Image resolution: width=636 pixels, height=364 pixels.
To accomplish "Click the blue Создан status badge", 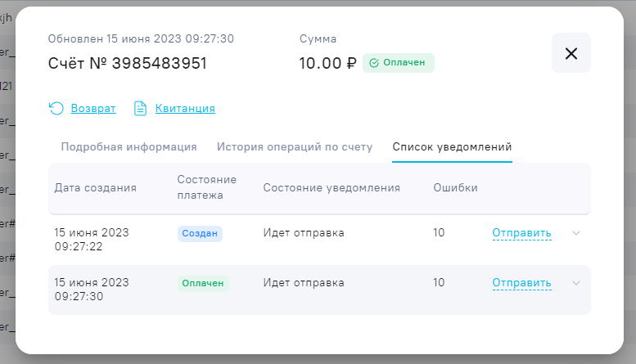I will coord(200,233).
